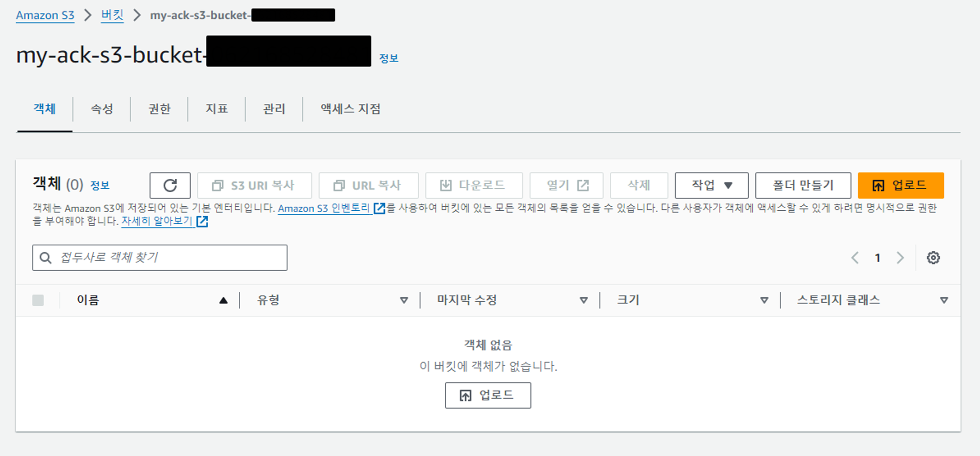Click the 스토리지 클래스 column header label
The height and width of the screenshot is (456, 980).
point(838,300)
